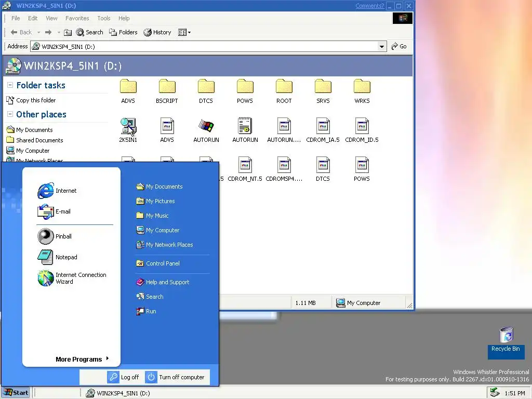Click the Search toolbar button
The height and width of the screenshot is (399, 532).
coord(89,32)
